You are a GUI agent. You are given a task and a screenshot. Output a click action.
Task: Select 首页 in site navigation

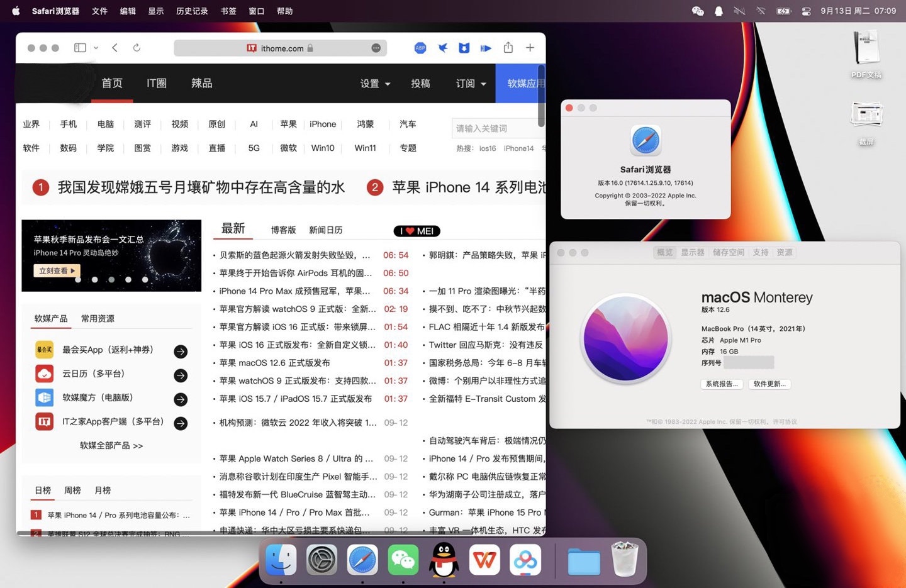[x=112, y=83]
